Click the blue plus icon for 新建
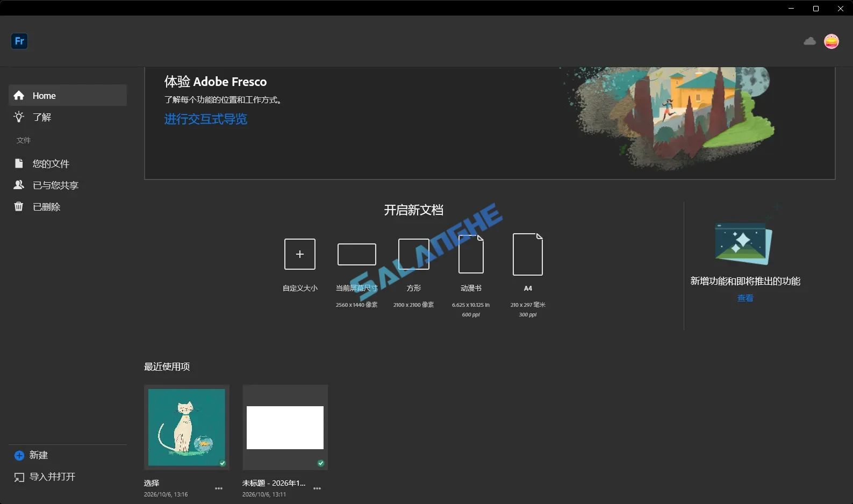 (19, 456)
